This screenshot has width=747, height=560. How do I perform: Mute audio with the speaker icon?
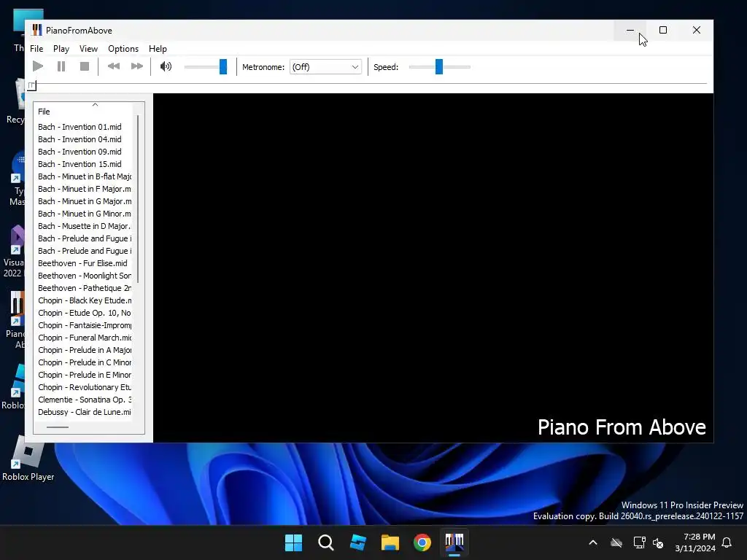pyautogui.click(x=166, y=66)
